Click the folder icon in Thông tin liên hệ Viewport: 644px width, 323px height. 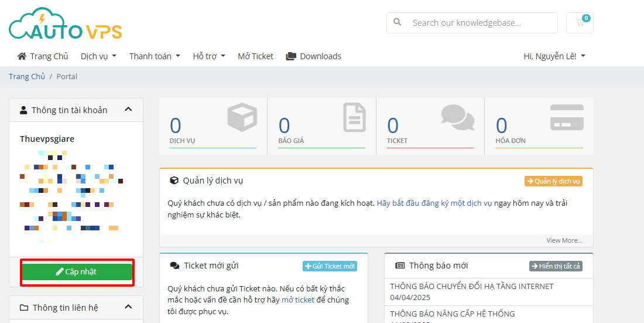24,307
